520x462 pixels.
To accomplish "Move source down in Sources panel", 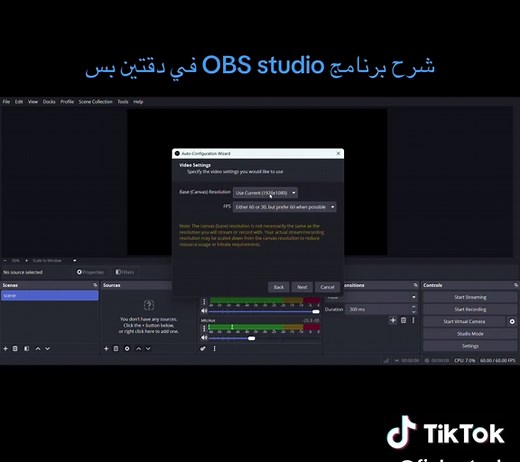I will pyautogui.click(x=148, y=348).
